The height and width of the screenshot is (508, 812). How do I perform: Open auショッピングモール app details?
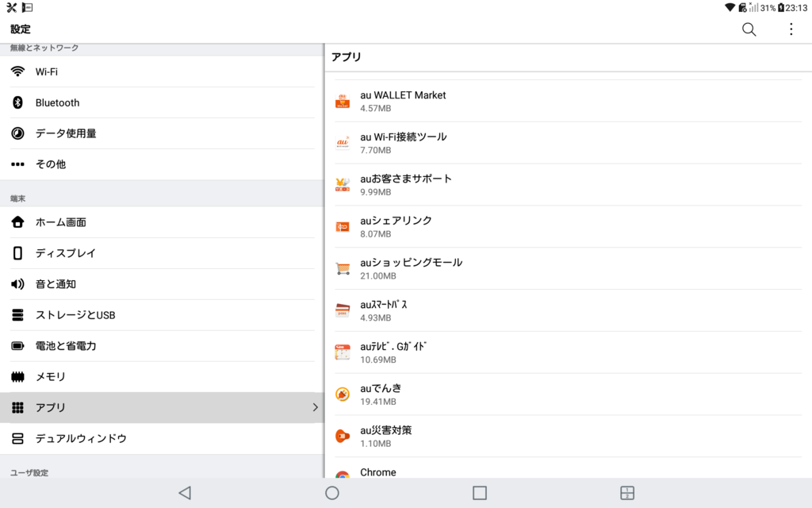[568, 269]
